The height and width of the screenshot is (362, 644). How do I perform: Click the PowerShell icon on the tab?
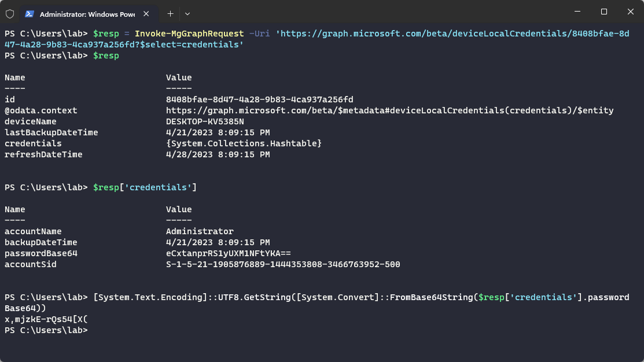29,14
